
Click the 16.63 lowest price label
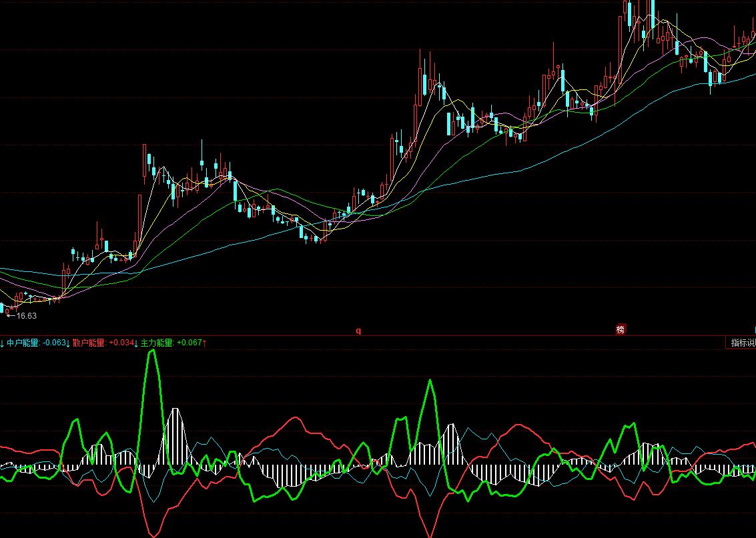(27, 316)
